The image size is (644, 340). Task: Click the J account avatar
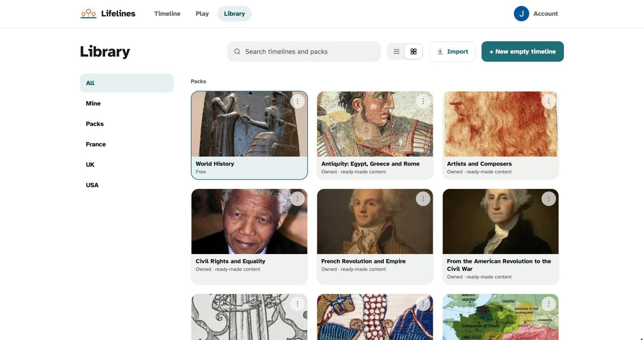point(521,14)
